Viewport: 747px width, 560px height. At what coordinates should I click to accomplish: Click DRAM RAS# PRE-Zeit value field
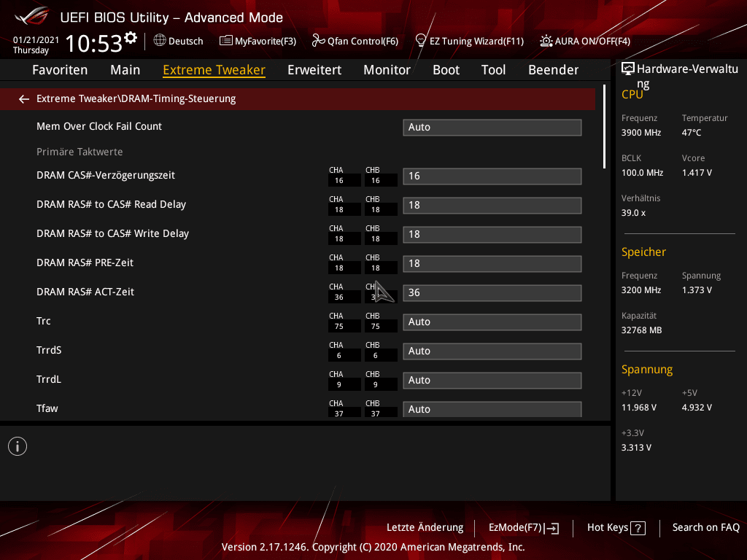[492, 263]
